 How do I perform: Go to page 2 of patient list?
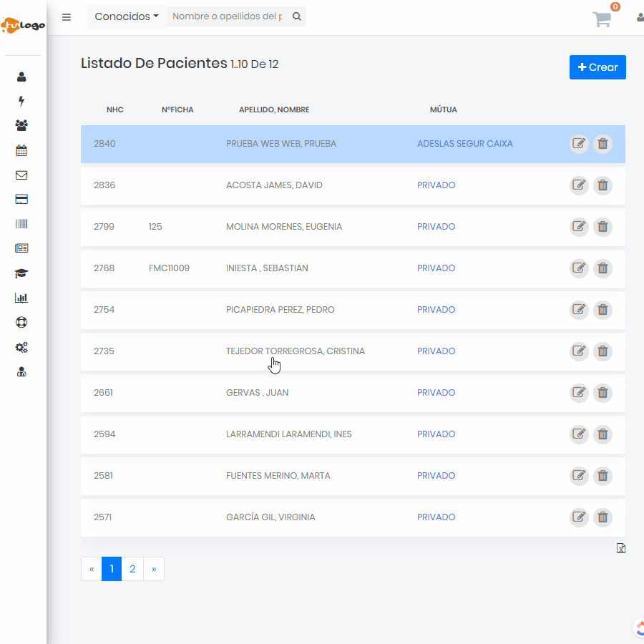pos(132,570)
